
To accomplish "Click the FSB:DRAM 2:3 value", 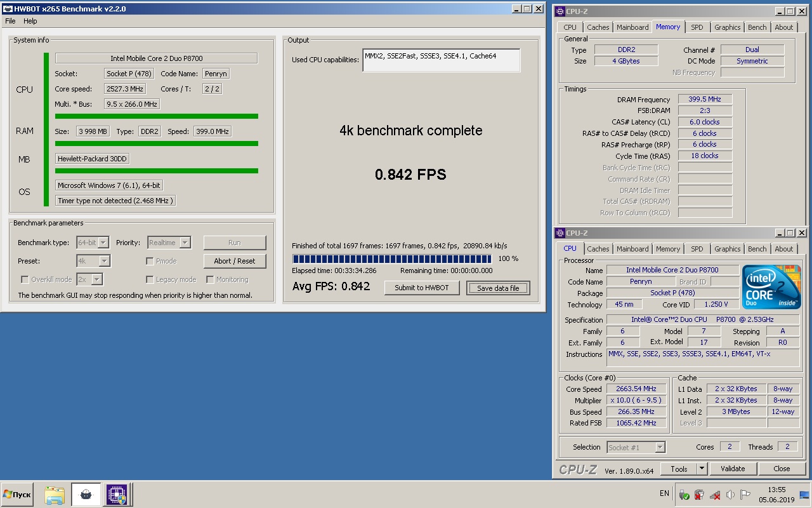I will tap(705, 110).
